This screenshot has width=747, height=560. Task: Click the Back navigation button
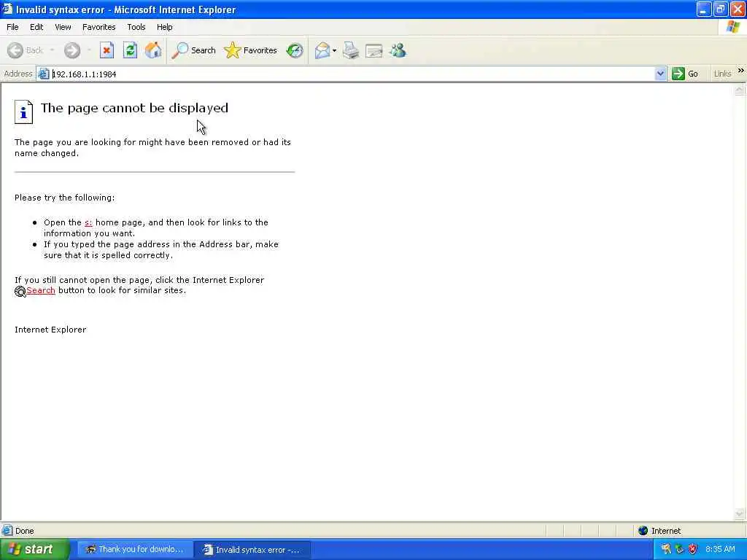pyautogui.click(x=25, y=50)
